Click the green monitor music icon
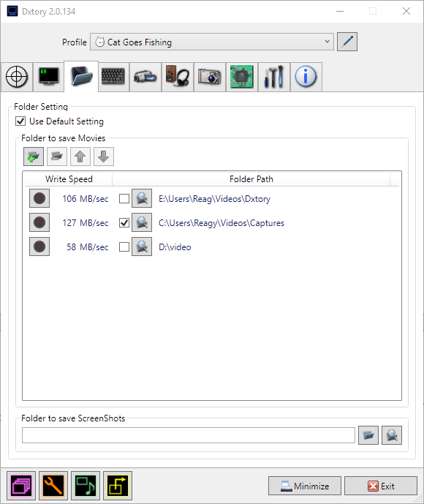The width and height of the screenshot is (424, 504). 86,486
